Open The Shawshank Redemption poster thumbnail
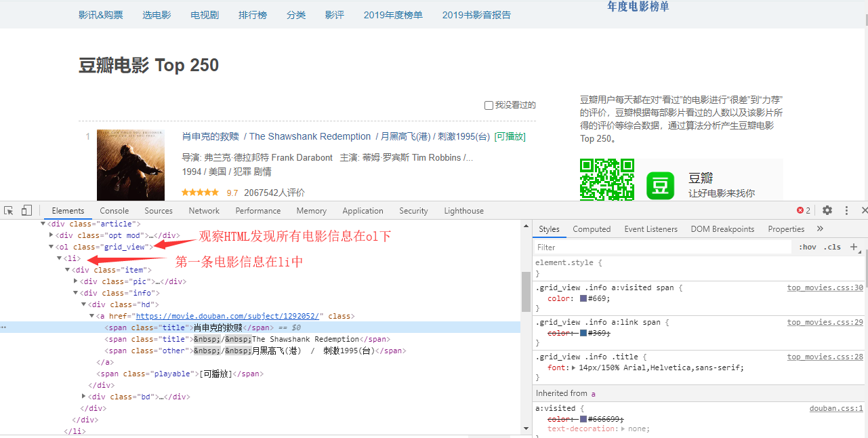Viewport: 868px width, 438px height. (131, 165)
